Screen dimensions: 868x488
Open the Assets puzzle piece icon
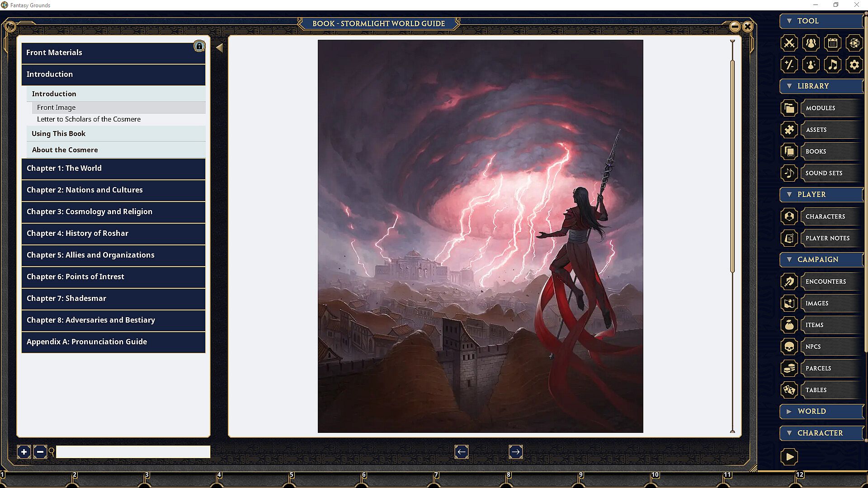(x=789, y=130)
